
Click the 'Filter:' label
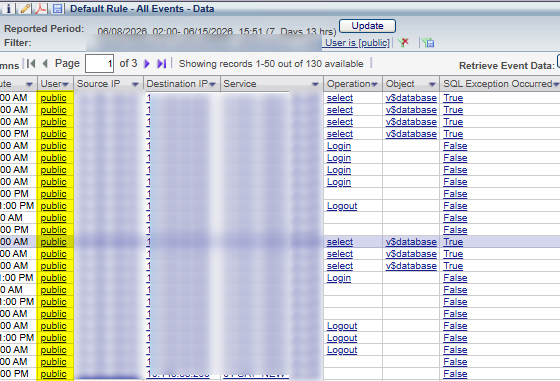click(x=18, y=43)
